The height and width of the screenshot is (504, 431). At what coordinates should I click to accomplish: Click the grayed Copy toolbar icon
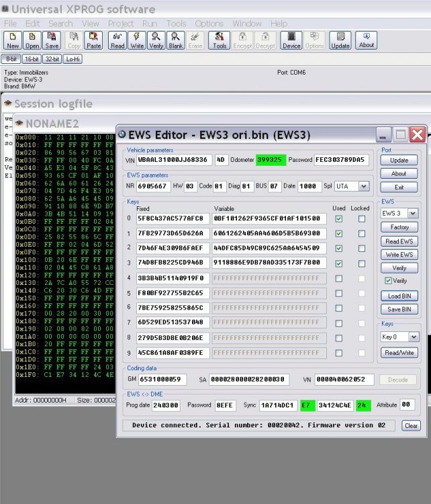tap(74, 40)
